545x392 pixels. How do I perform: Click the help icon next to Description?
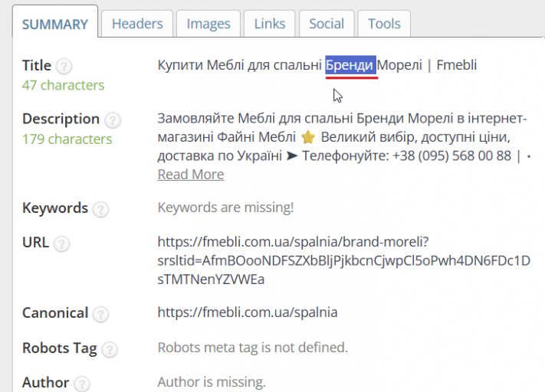click(113, 120)
